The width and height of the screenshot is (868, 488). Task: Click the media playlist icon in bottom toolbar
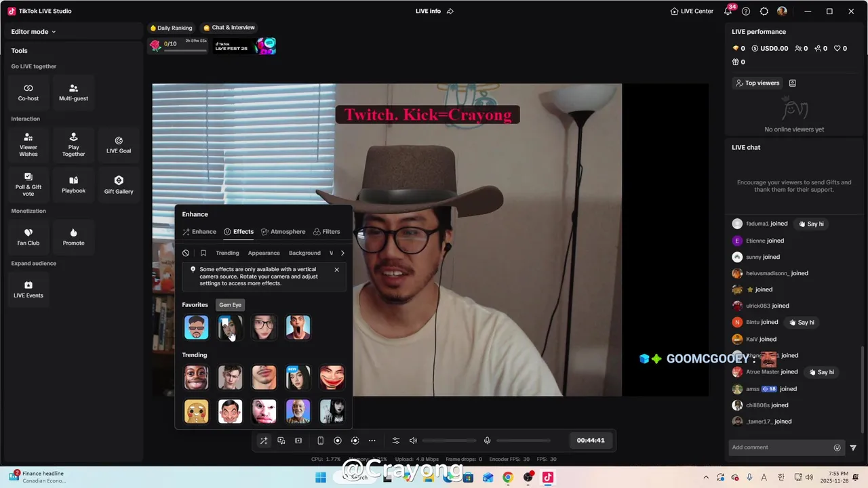click(281, 441)
